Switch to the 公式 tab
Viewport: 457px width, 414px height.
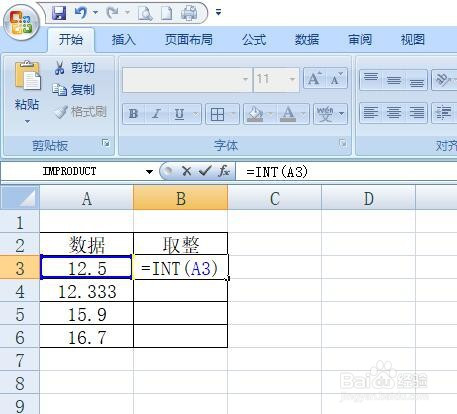pyautogui.click(x=254, y=40)
